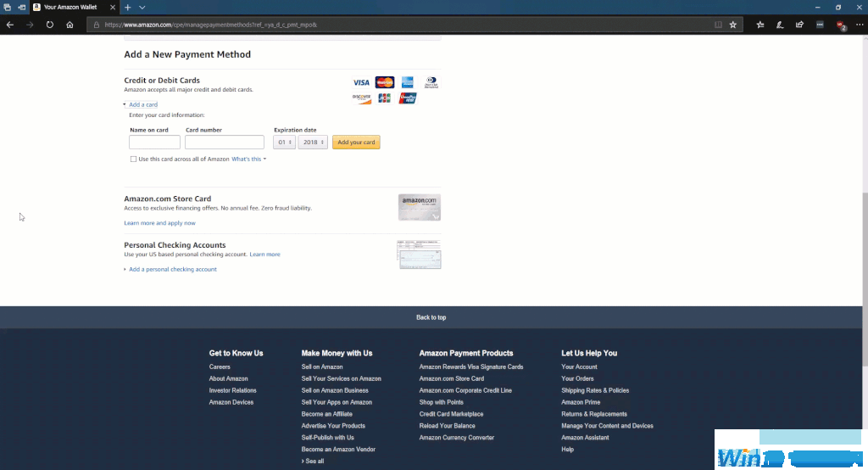Open a new tab with the plus icon
The image size is (868, 470).
pyautogui.click(x=127, y=7)
